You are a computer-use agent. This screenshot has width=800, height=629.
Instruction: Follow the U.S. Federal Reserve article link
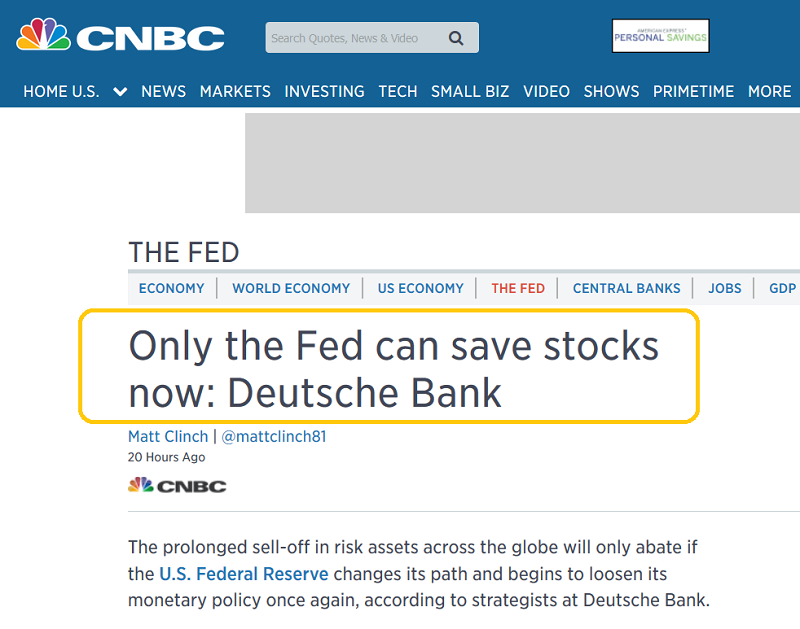244,574
